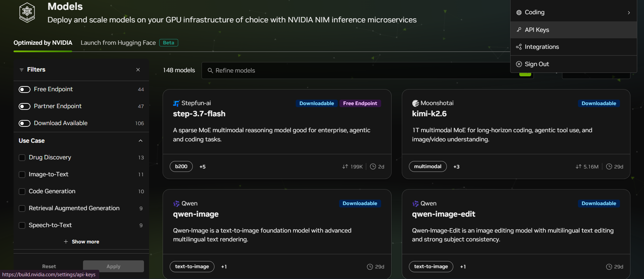Click the Apply filters button
The image size is (644, 279).
point(113,266)
